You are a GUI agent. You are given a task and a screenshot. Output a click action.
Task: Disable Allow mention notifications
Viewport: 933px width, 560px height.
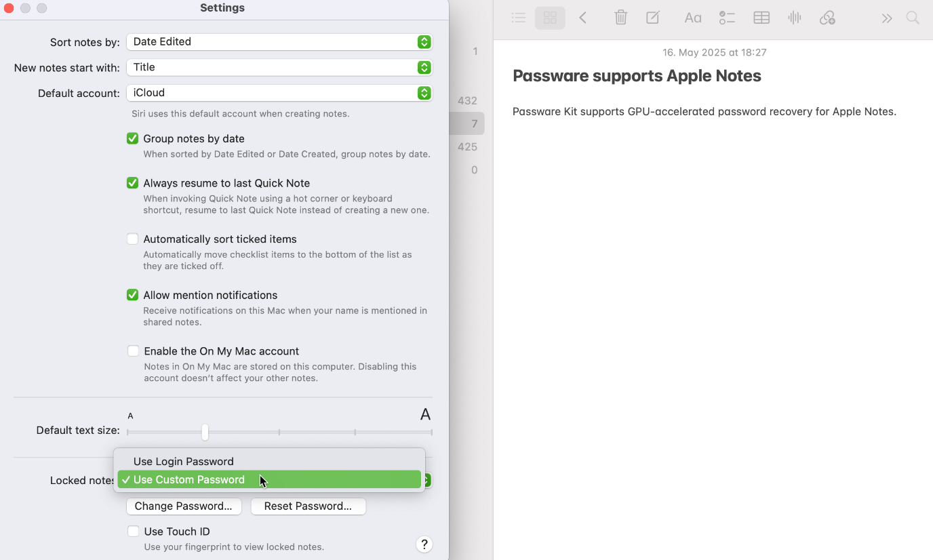(x=133, y=295)
